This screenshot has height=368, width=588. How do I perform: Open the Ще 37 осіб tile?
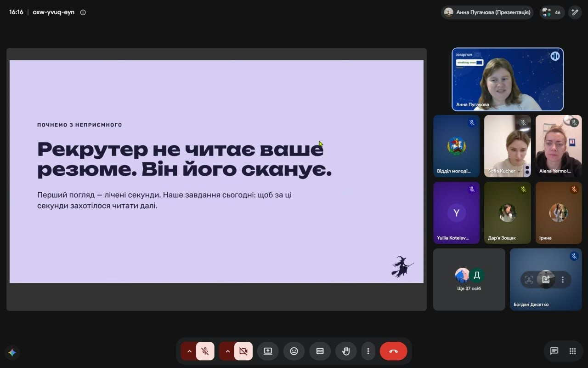pyautogui.click(x=469, y=279)
